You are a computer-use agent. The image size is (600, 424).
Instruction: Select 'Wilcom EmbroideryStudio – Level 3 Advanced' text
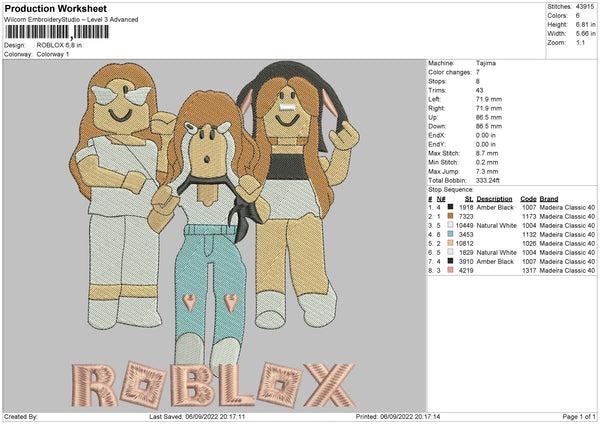coord(71,20)
